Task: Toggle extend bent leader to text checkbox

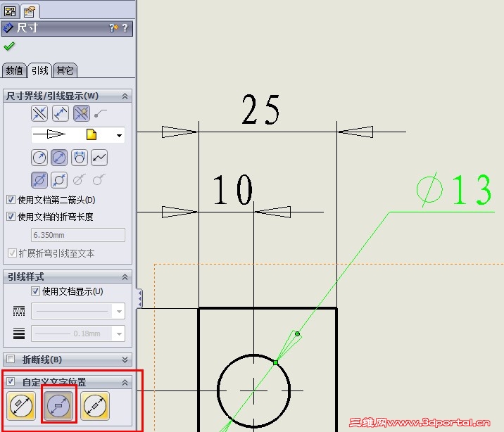Action: point(12,253)
